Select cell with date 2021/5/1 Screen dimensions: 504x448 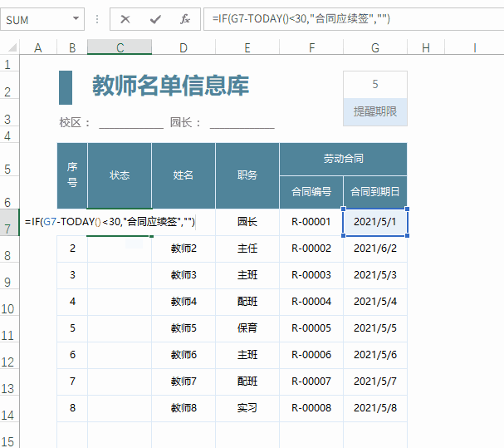375,222
